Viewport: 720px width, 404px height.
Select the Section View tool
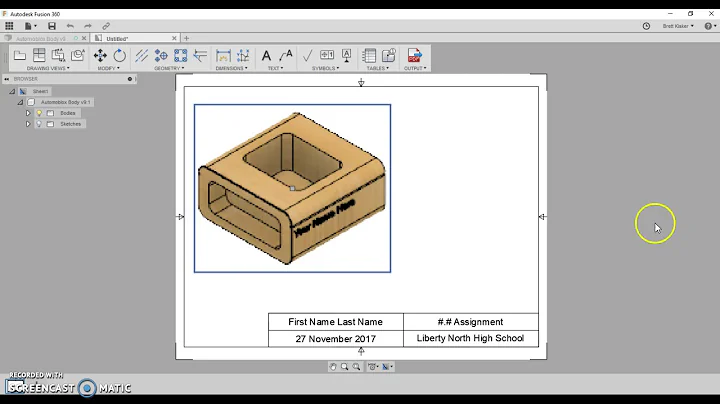pos(58,56)
